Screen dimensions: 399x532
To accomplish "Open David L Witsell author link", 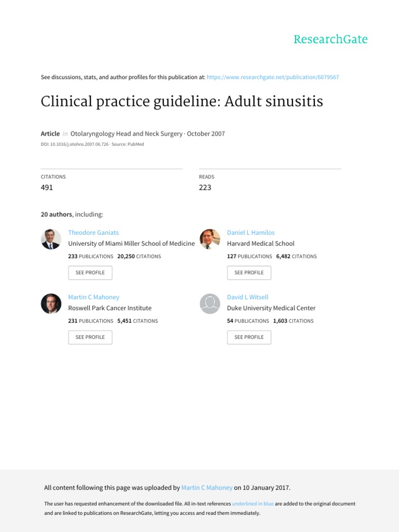I will (248, 297).
